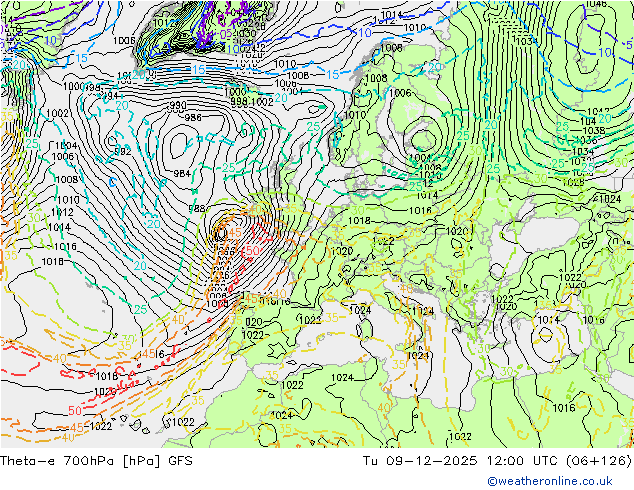The height and width of the screenshot is (490, 634).
Task: Click the 984 isobar label at the low centre
Action: click(182, 173)
